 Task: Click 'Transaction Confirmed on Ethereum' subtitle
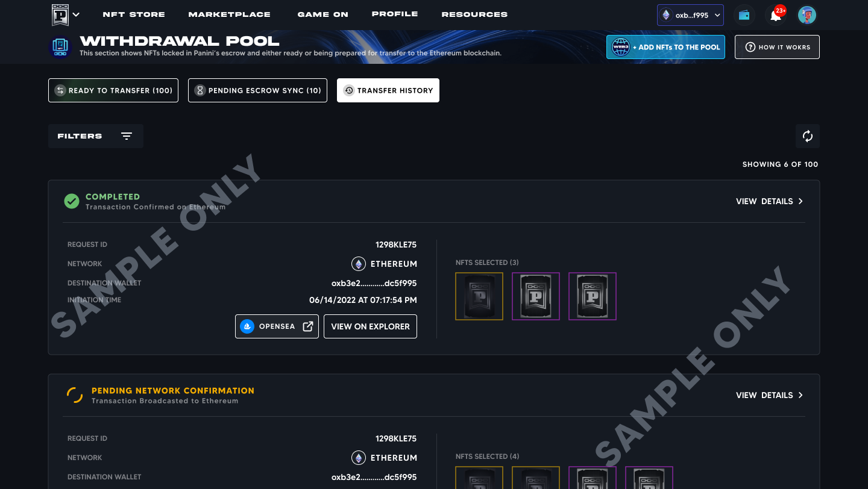click(156, 207)
